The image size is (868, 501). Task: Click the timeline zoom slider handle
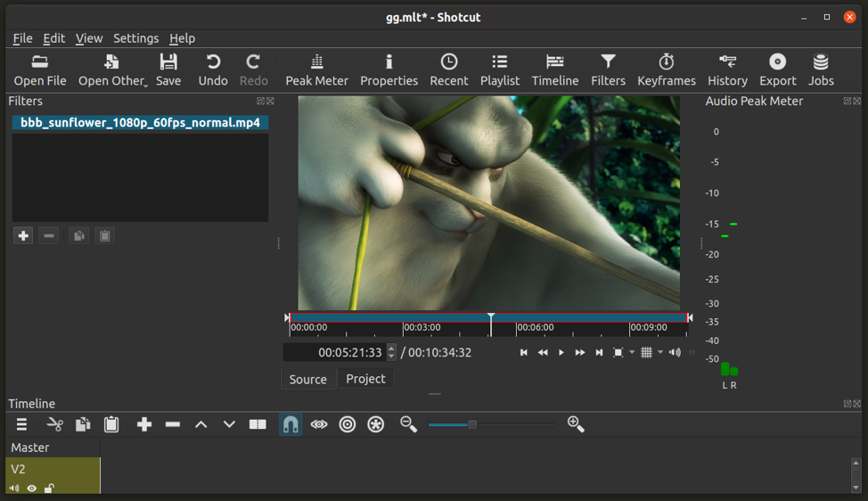472,425
